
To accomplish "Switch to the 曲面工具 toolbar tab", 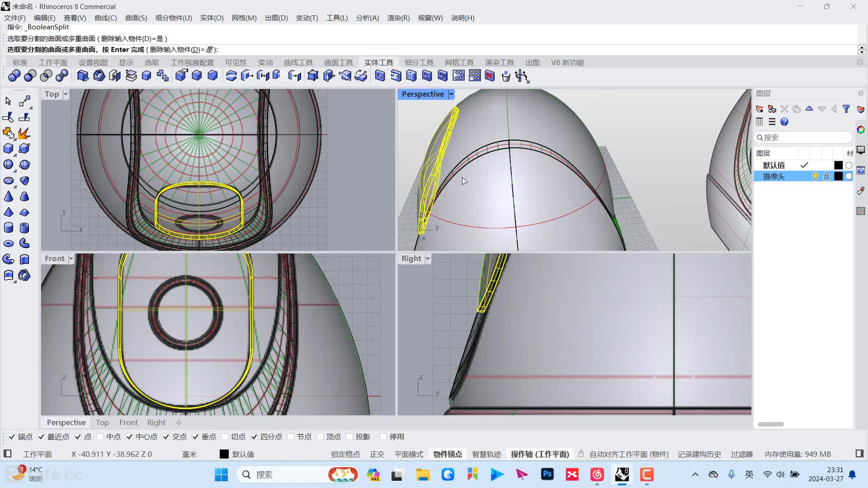I will click(339, 62).
